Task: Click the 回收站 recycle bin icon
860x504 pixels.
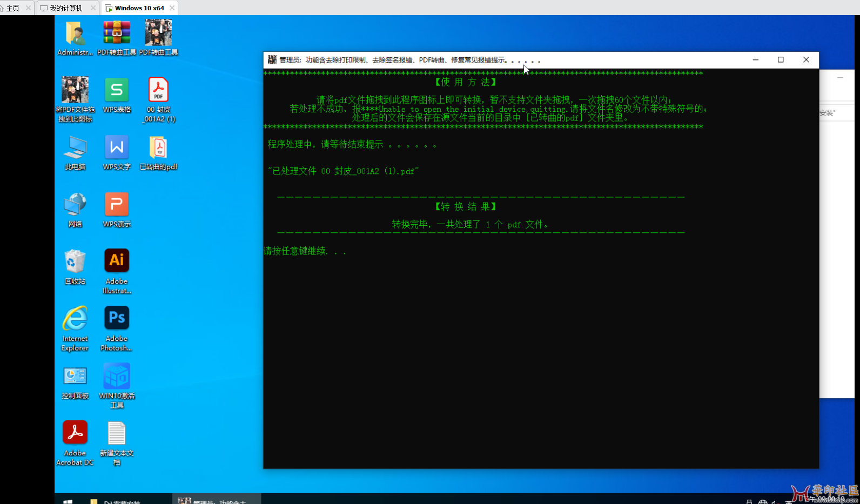Action: tap(75, 261)
